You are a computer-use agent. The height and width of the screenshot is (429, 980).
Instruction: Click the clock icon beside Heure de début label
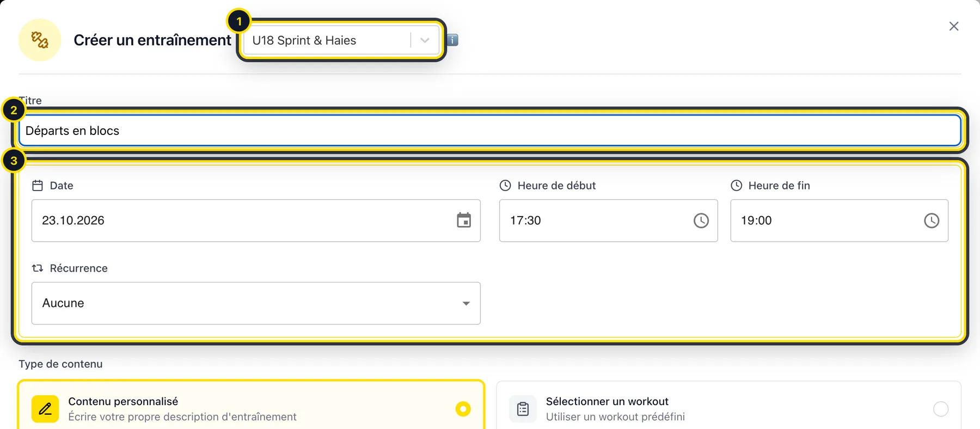coord(505,186)
